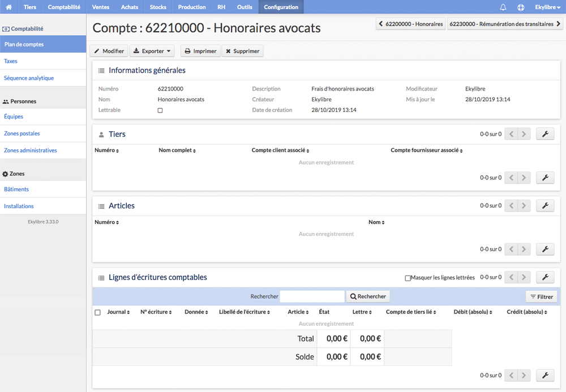Open wrench settings in Tiers header
Viewport: 566px width, 392px height.
(545, 134)
